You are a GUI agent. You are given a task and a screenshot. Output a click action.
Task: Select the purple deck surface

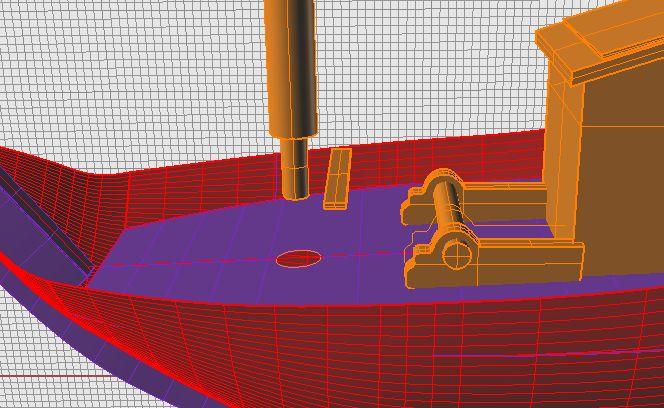pos(237,254)
